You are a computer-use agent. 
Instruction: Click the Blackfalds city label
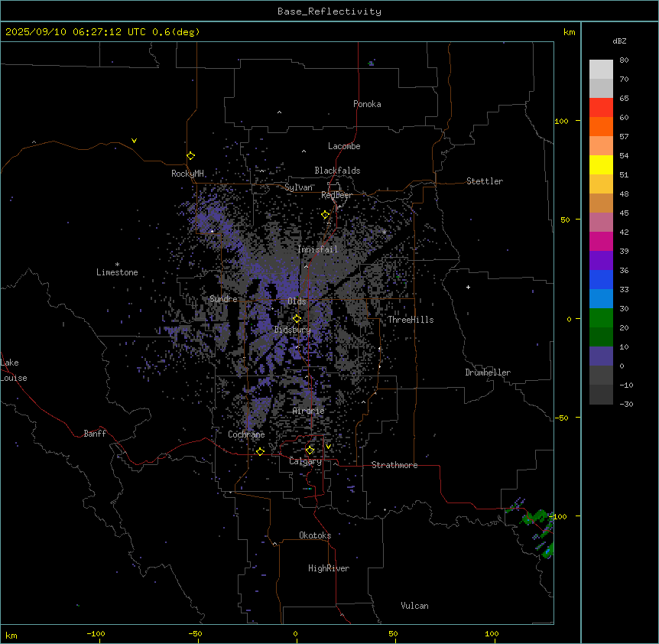(337, 171)
